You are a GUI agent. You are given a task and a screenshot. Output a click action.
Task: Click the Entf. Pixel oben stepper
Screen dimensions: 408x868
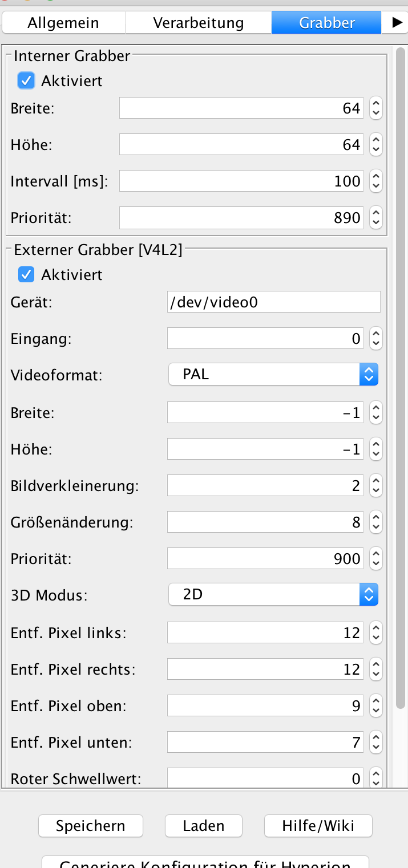coord(375,706)
